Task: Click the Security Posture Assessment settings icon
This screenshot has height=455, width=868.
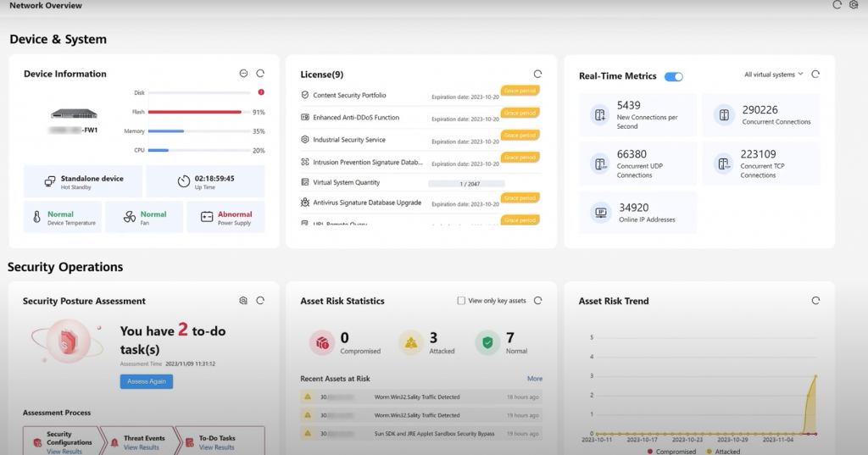Action: (x=243, y=301)
